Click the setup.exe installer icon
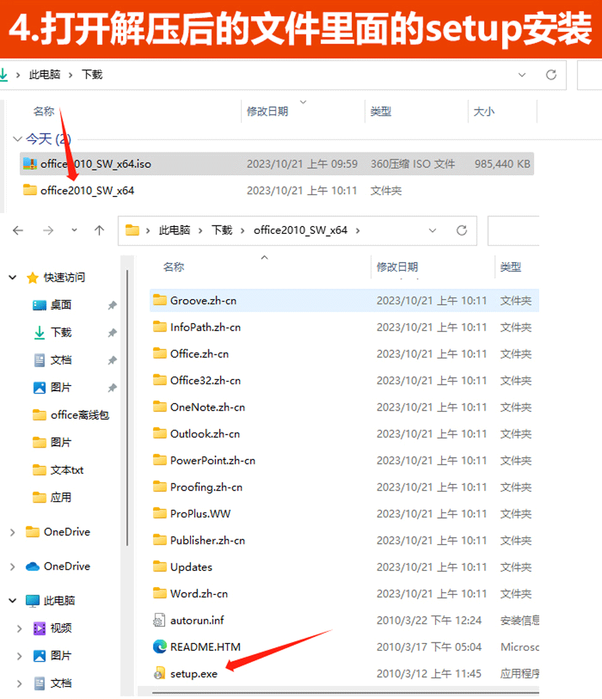Image resolution: width=602 pixels, height=700 pixels. [160, 674]
